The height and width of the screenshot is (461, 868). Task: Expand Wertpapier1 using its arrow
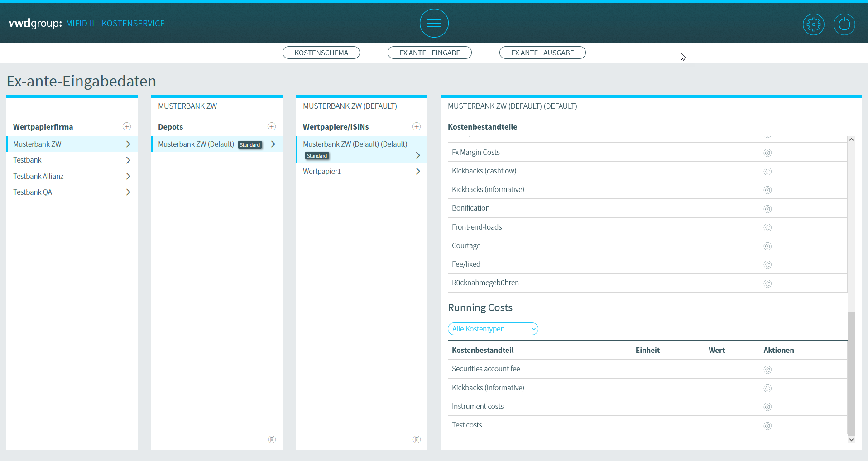(418, 171)
